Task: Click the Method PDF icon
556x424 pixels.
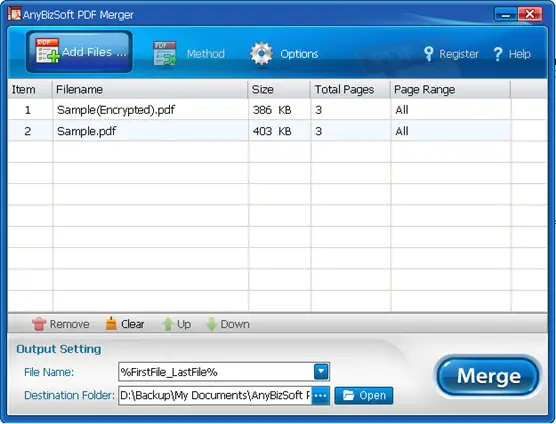Action: pos(165,53)
